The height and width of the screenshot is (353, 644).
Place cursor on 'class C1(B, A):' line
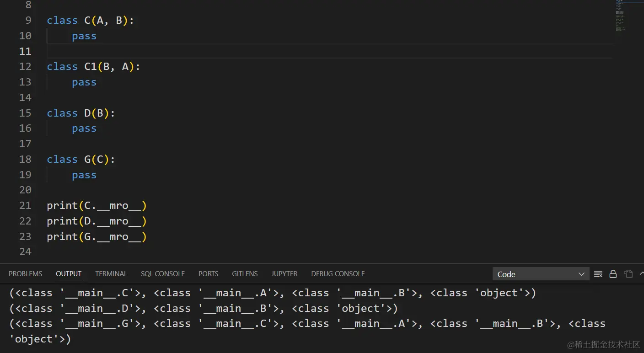(x=93, y=67)
